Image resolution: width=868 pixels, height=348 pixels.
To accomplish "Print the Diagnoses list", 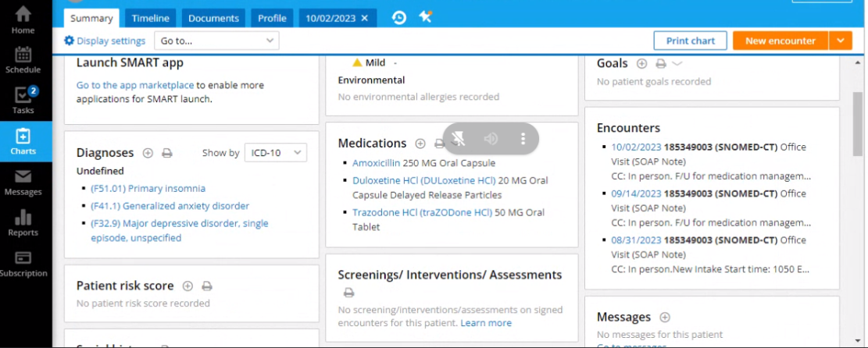I will click(166, 154).
